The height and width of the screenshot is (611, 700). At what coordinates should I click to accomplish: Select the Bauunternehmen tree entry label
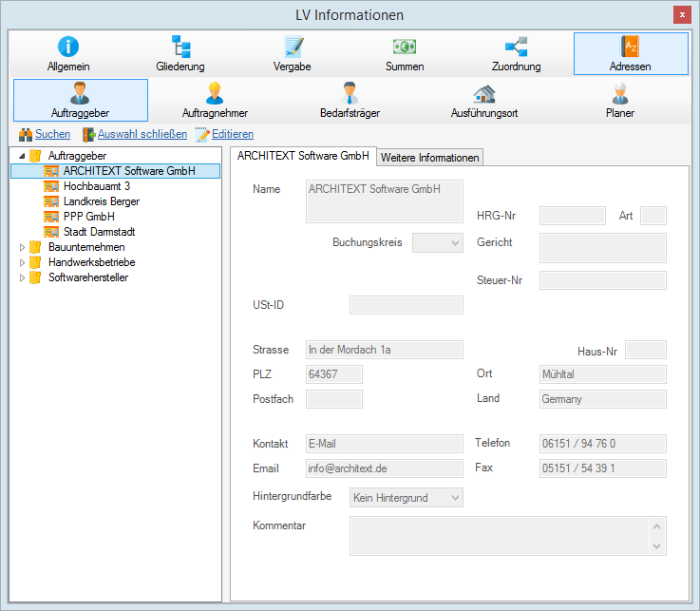click(x=86, y=247)
